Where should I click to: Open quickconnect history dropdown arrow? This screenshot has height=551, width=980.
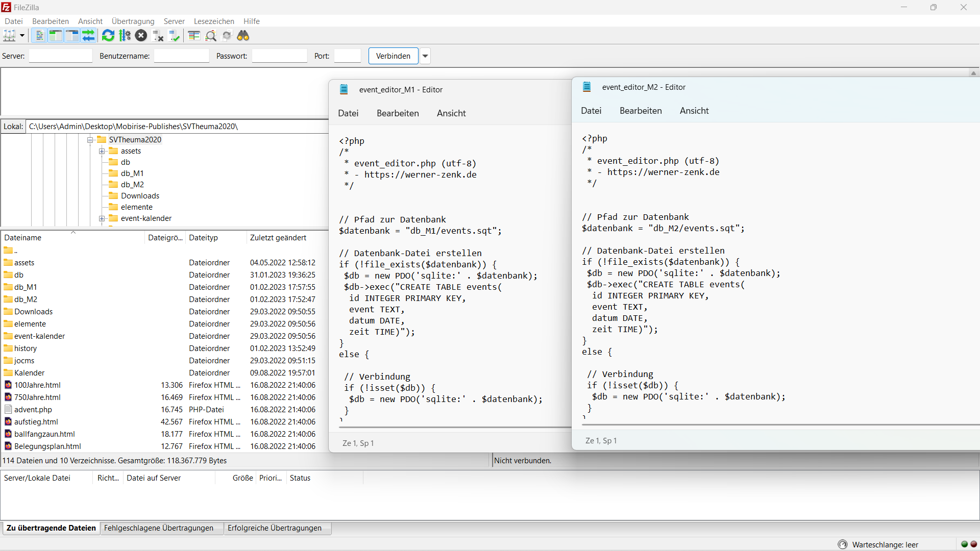point(425,56)
